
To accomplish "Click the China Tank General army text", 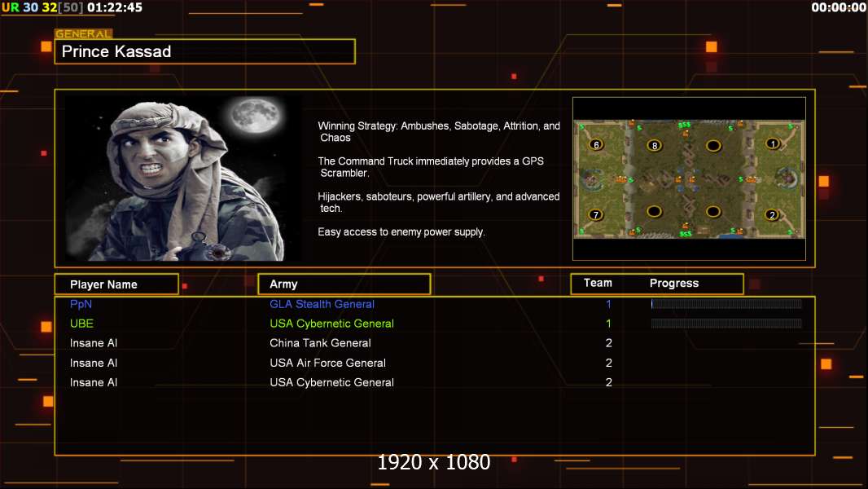I will pos(320,343).
